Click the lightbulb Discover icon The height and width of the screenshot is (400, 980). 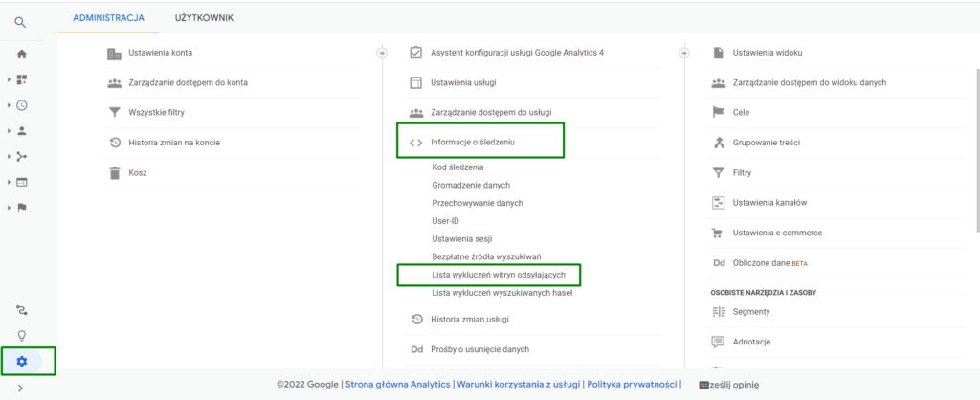[x=21, y=335]
